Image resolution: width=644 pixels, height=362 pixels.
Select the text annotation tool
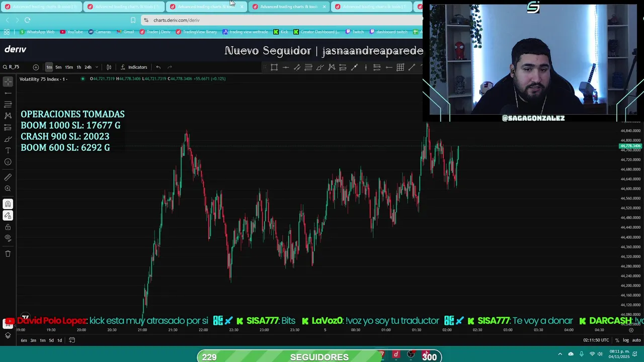click(8, 150)
